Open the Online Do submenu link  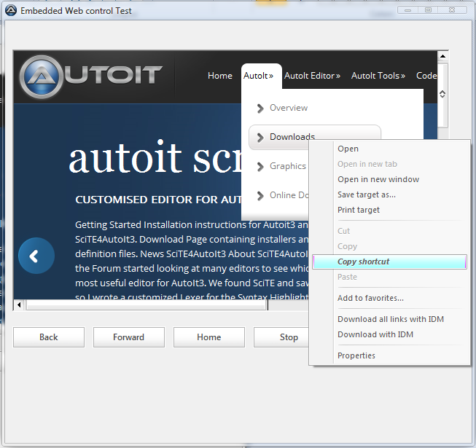[x=289, y=195]
